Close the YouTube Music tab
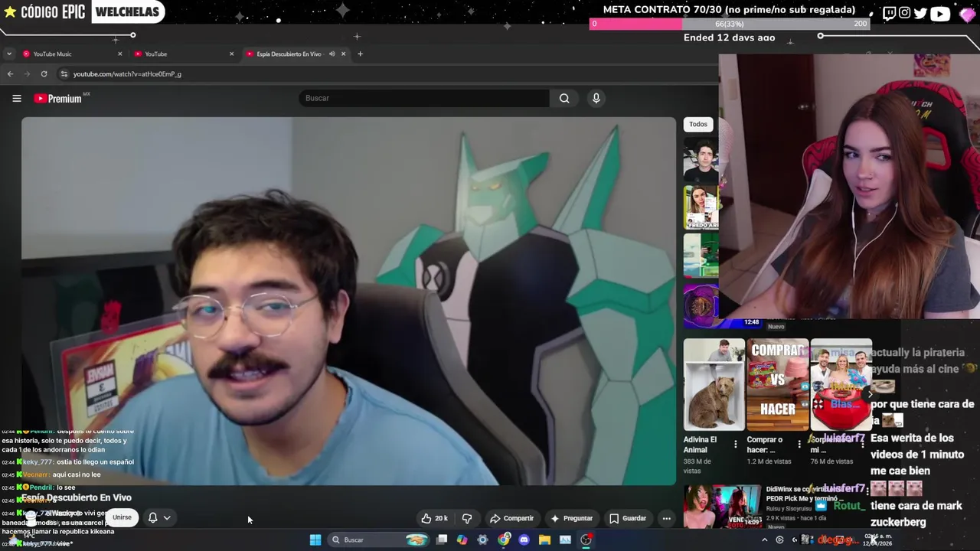 point(119,54)
